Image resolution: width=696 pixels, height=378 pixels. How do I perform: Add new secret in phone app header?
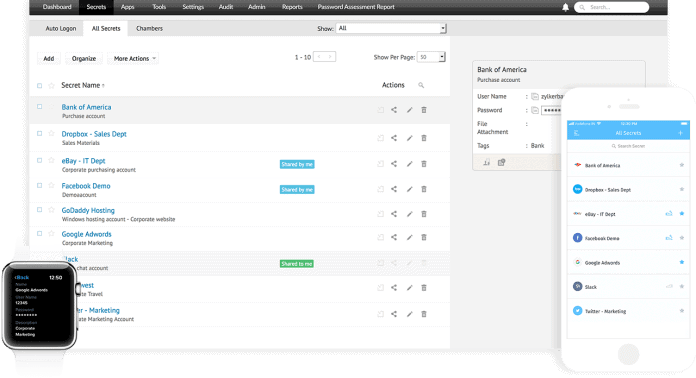coord(680,133)
